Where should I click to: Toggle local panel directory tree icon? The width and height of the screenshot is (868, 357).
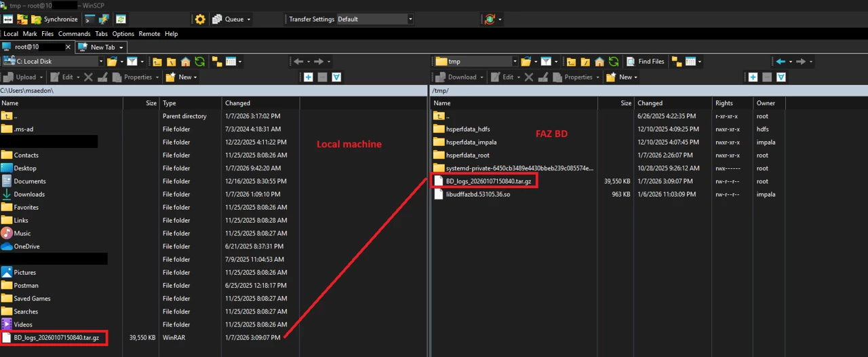(217, 61)
